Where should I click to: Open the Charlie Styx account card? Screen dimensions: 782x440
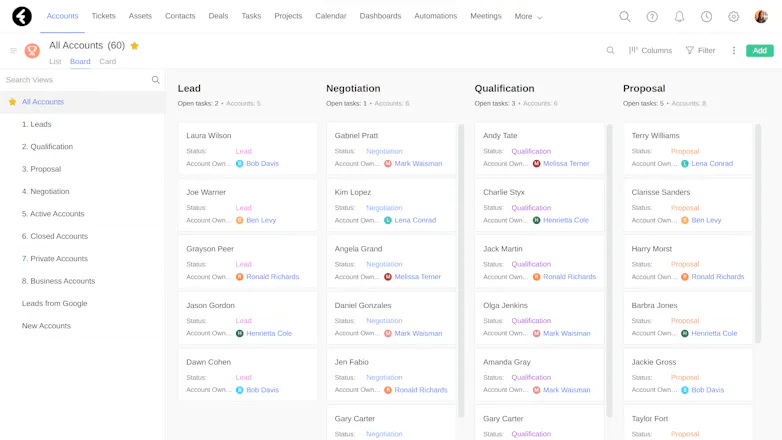pyautogui.click(x=540, y=205)
